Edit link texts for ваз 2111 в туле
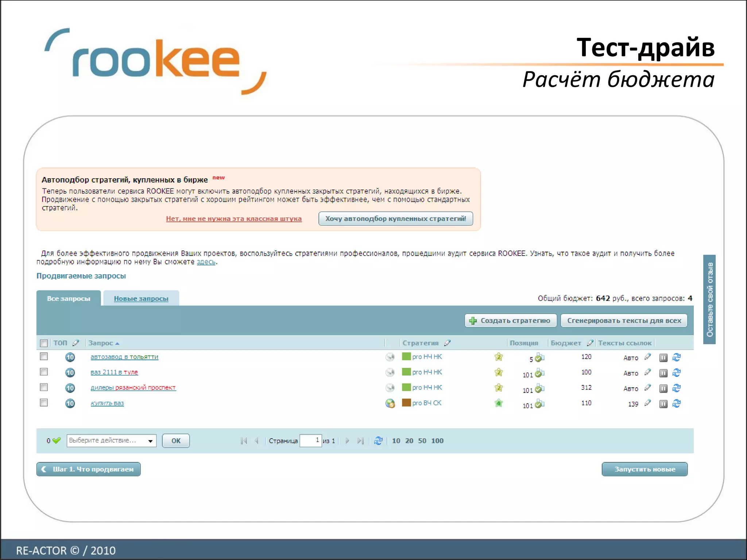 pos(647,372)
